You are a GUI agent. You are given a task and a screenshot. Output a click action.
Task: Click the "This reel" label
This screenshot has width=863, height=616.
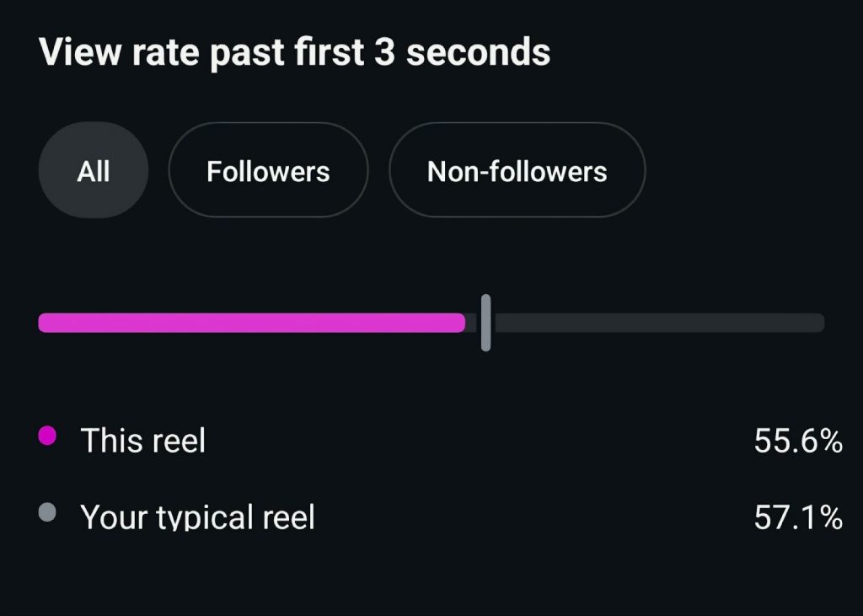click(142, 440)
